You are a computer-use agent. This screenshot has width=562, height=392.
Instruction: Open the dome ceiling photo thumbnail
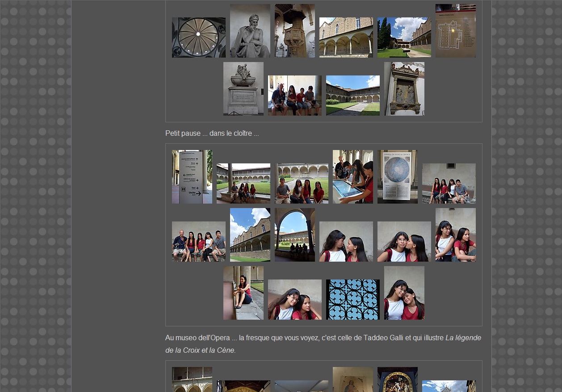(198, 38)
